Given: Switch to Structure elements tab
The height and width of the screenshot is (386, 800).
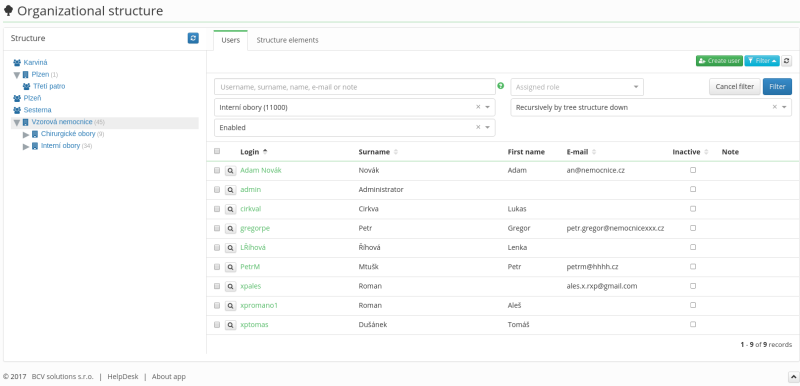Looking at the screenshot, I should pos(287,40).
